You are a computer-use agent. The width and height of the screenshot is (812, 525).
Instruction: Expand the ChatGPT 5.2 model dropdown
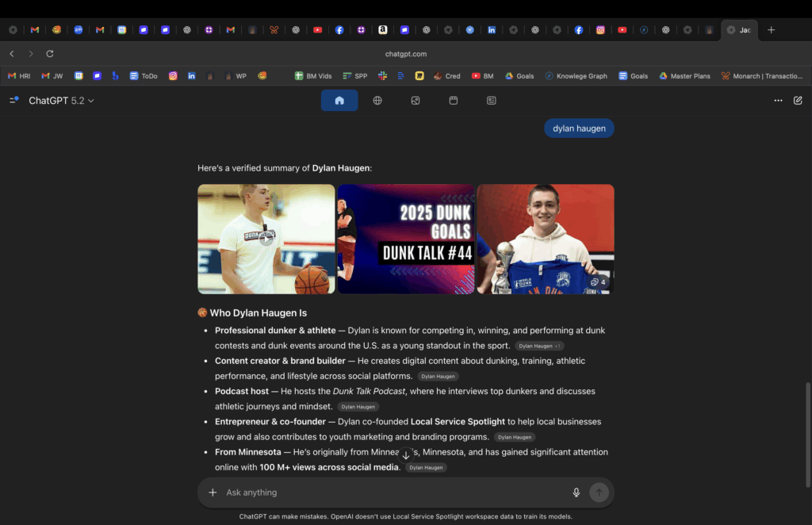pyautogui.click(x=62, y=101)
